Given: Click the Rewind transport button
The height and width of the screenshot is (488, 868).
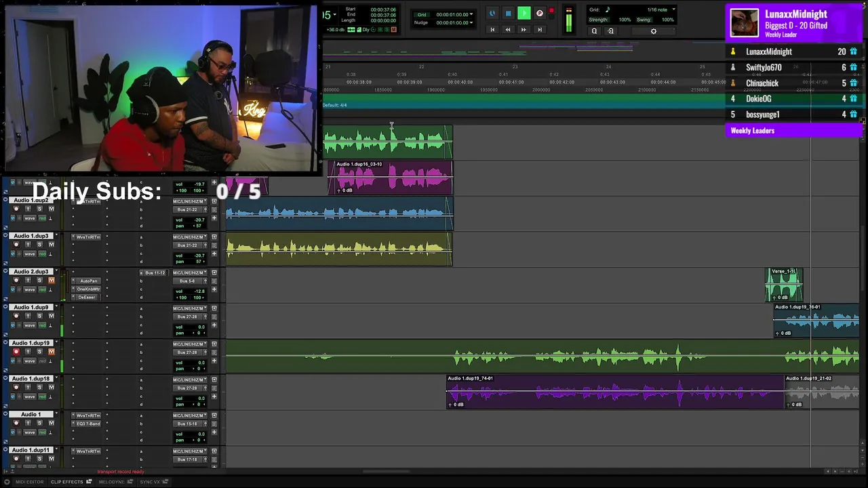Looking at the screenshot, I should coord(508,30).
